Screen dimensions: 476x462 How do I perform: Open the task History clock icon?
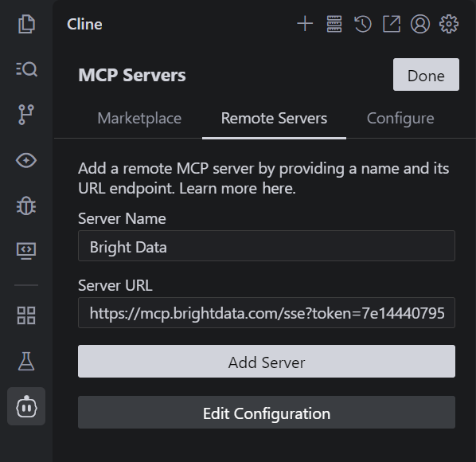(363, 24)
